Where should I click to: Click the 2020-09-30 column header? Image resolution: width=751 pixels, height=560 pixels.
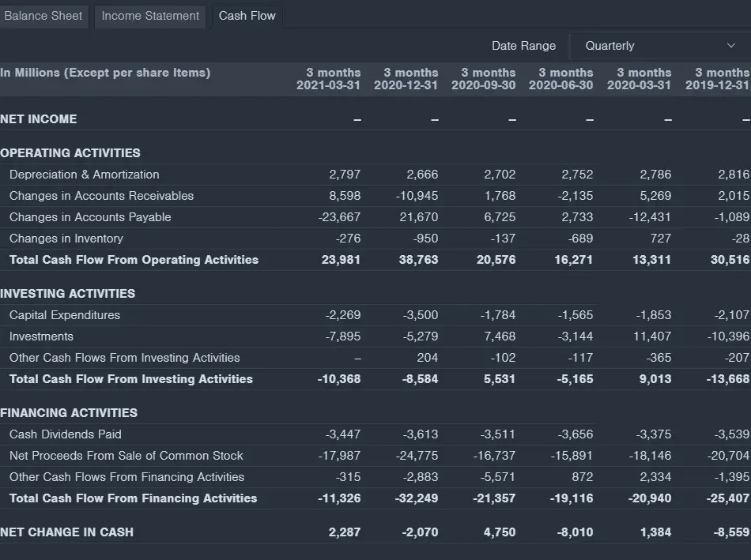tap(483, 79)
